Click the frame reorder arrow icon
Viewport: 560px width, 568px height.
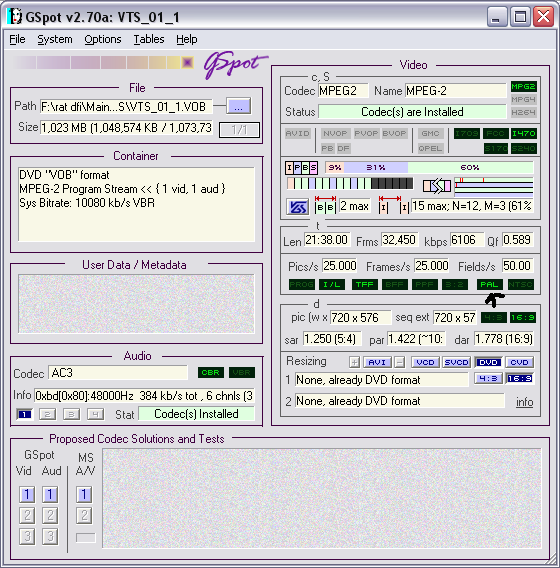(x=437, y=186)
